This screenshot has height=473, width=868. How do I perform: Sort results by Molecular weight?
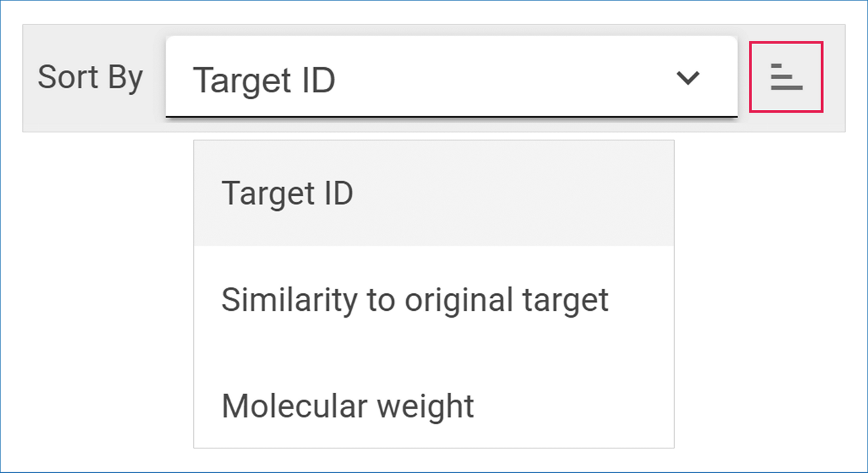pos(348,406)
